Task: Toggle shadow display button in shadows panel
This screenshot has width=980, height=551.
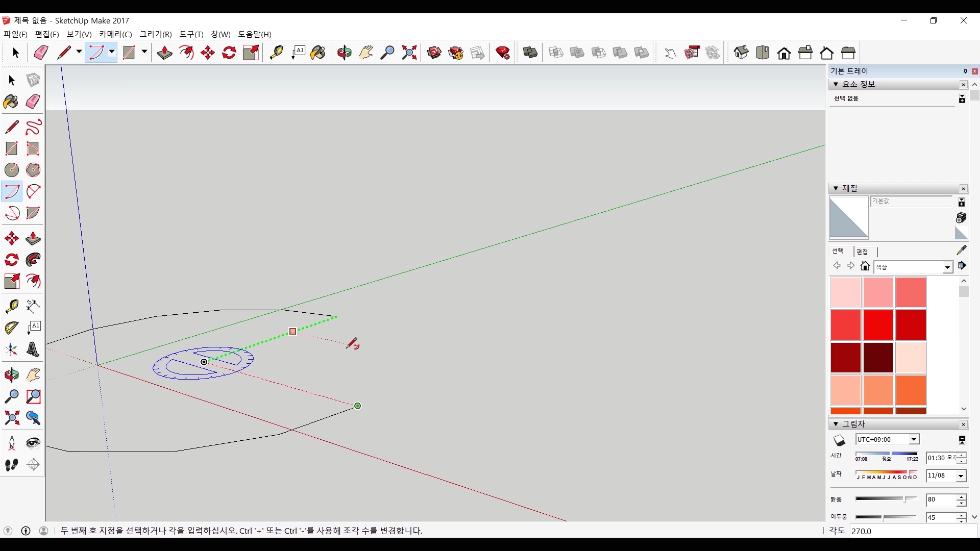Action: pyautogui.click(x=840, y=440)
